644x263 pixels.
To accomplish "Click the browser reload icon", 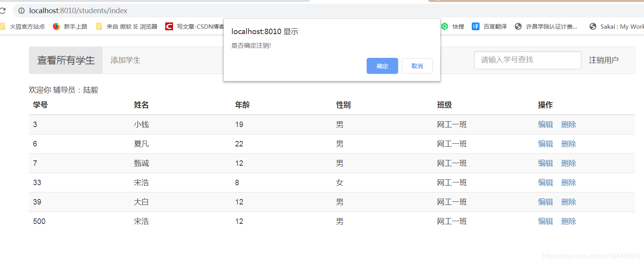I will click(x=2, y=10).
